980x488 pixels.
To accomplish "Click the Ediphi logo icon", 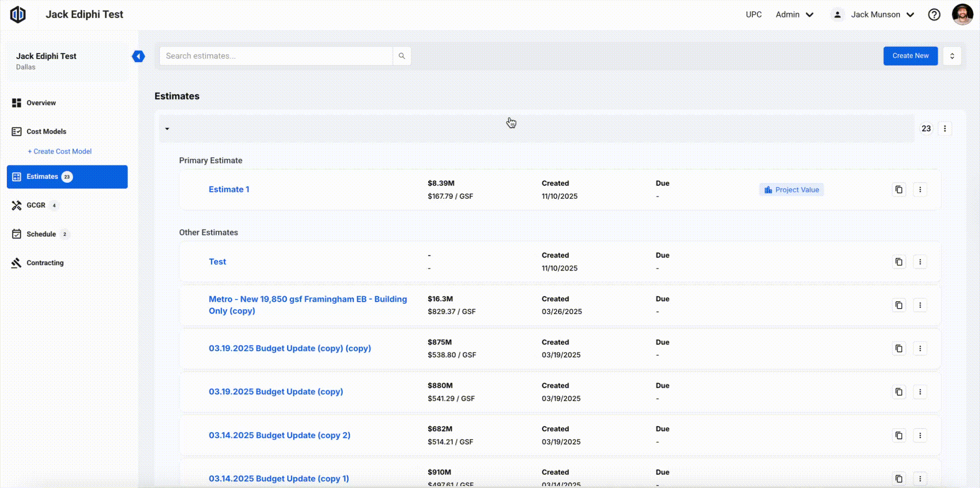I will (x=18, y=14).
